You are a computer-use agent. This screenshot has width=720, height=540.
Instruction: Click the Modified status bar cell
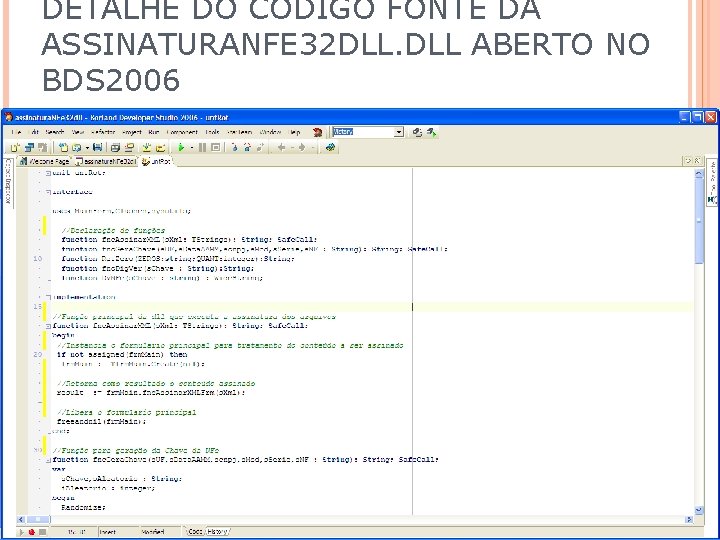point(160,532)
